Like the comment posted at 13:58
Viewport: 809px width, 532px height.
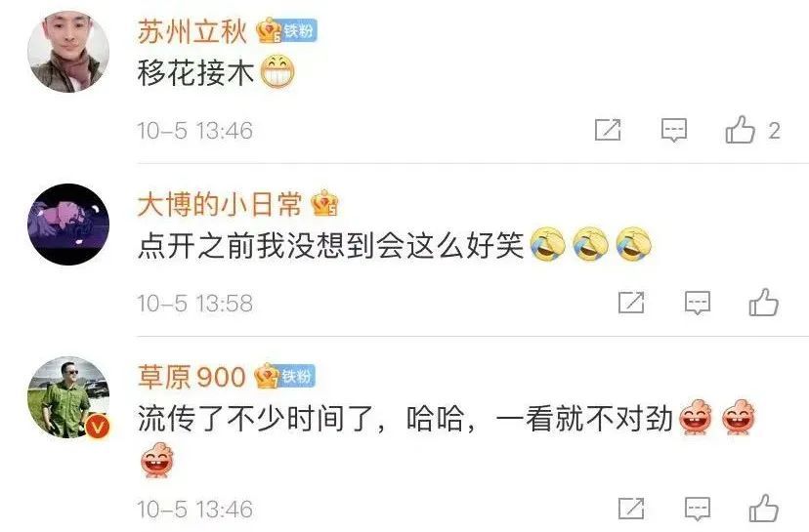click(x=764, y=302)
